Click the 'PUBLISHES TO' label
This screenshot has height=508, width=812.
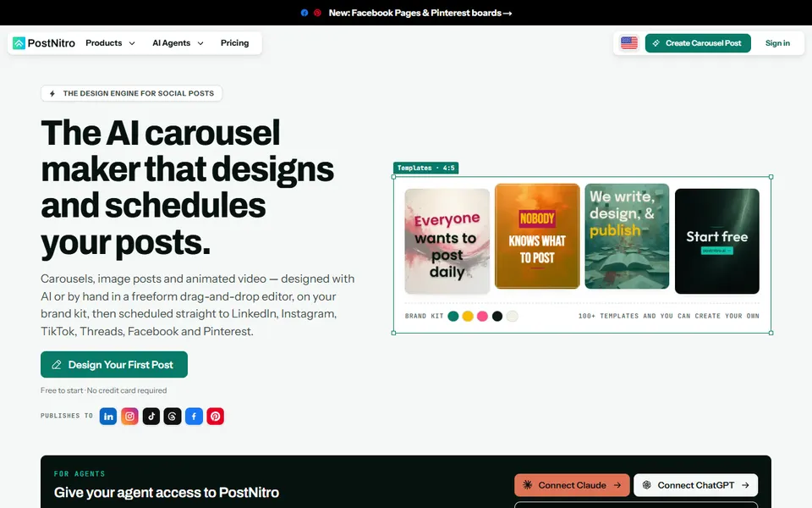pyautogui.click(x=67, y=416)
